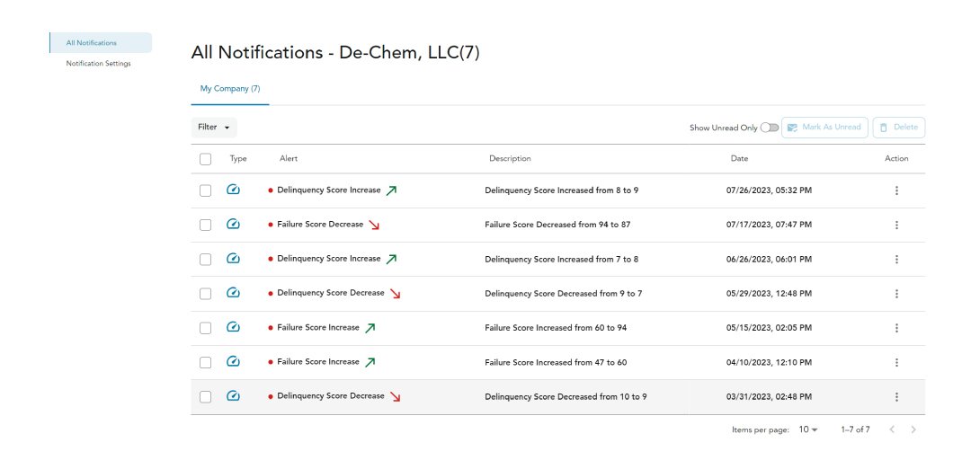Click gauge type icon in 04/10/2023 row
Viewport: 980px width, 469px height.
coord(233,361)
